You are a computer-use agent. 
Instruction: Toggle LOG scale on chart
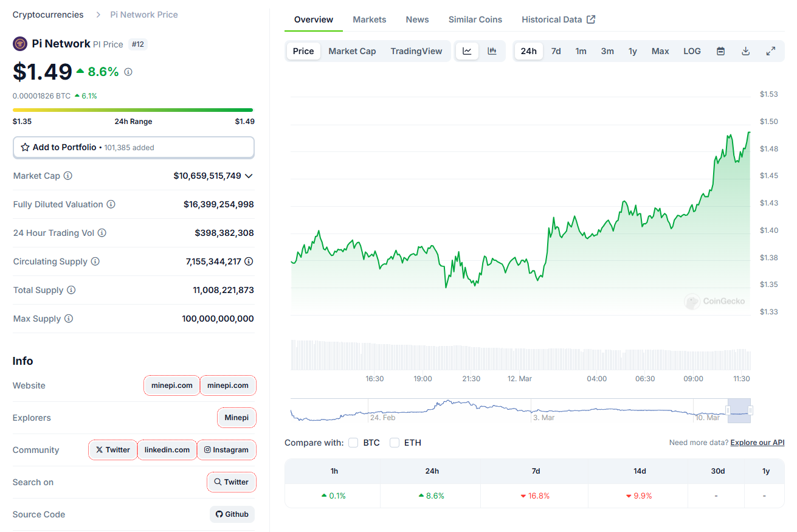[x=692, y=51]
